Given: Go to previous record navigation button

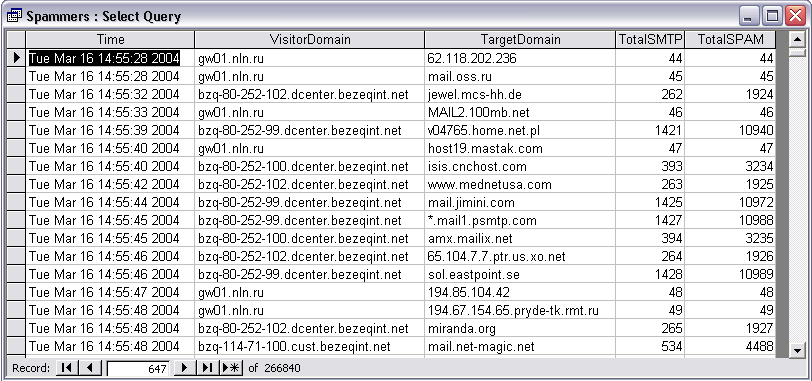Looking at the screenshot, I should pyautogui.click(x=91, y=368).
